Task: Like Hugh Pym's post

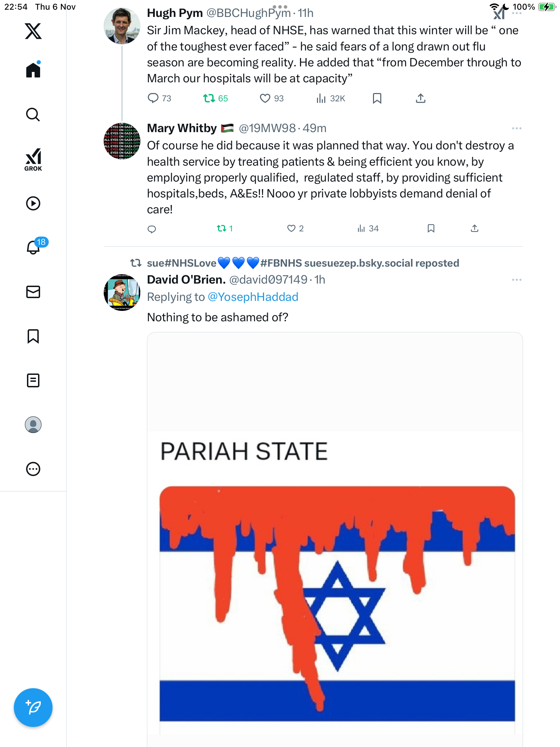Action: point(265,99)
